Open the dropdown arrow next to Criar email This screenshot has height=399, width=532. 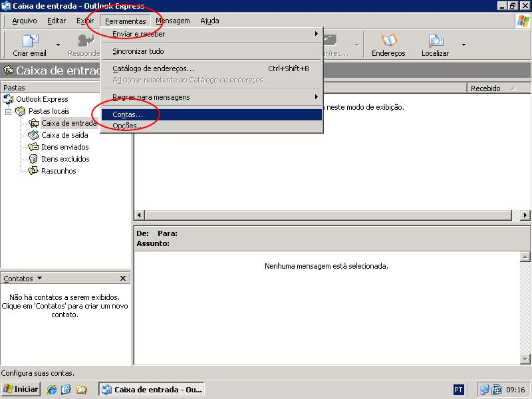click(58, 45)
